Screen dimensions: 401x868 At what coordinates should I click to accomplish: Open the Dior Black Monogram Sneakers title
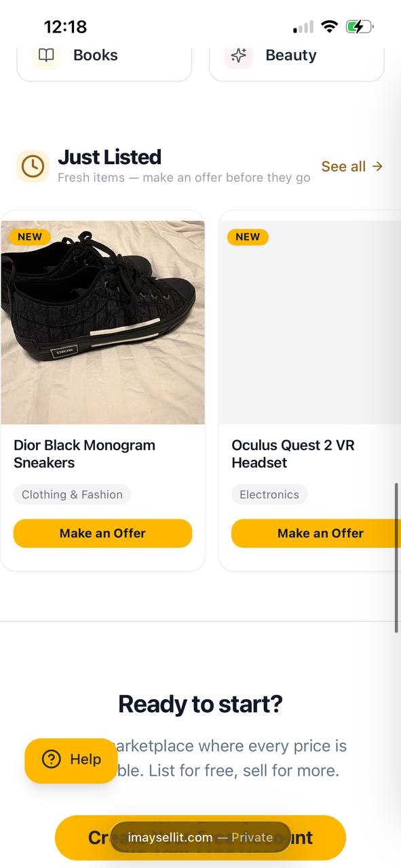coord(84,454)
